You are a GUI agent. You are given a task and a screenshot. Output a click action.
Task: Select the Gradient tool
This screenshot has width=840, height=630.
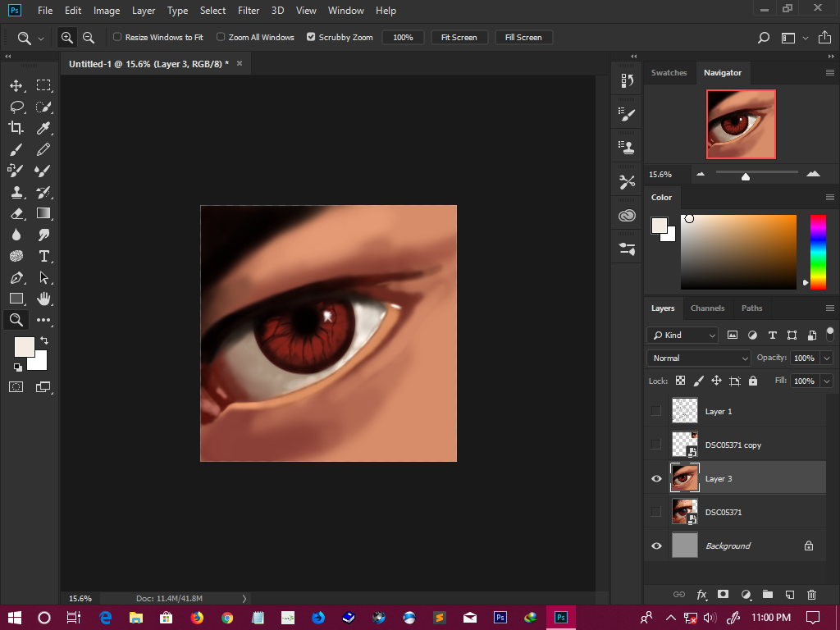(43, 213)
